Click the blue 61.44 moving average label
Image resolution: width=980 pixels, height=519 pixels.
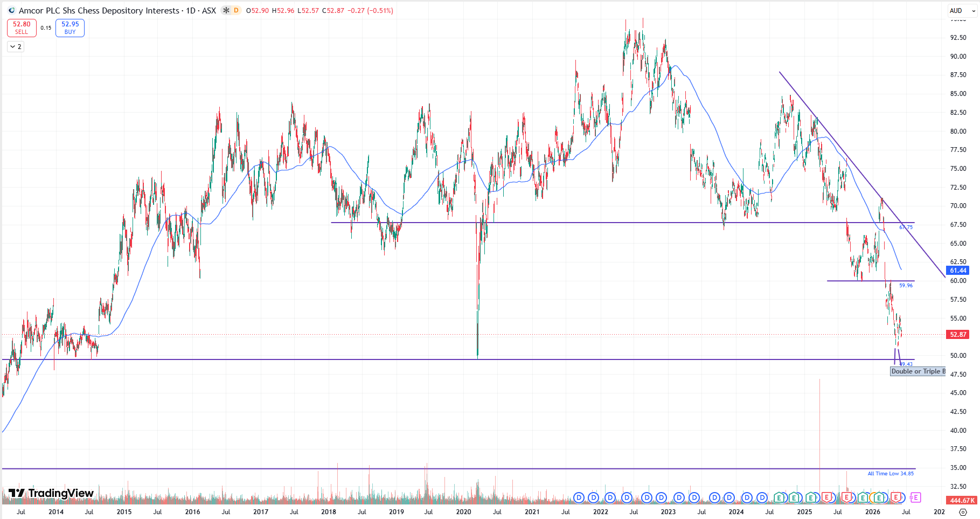(x=958, y=271)
